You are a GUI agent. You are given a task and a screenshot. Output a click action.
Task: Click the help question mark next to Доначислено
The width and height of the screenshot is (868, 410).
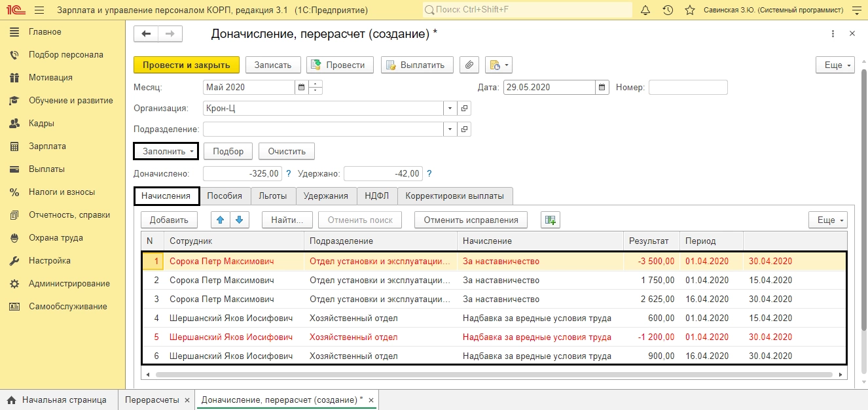[x=289, y=174]
